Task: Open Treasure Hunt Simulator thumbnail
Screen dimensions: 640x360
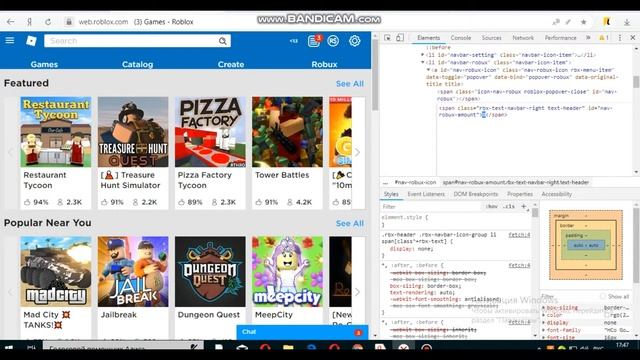Action: [x=133, y=132]
